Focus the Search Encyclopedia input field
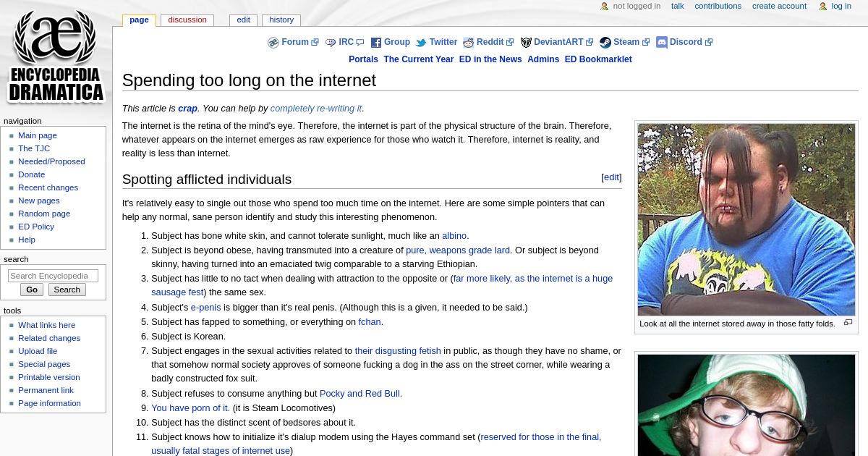The height and width of the screenshot is (456, 868). (53, 276)
